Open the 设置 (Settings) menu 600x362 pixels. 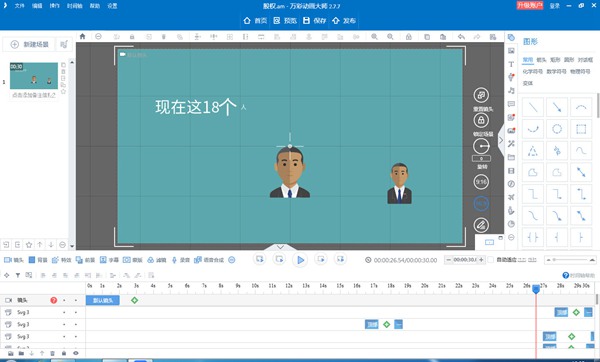(x=112, y=6)
